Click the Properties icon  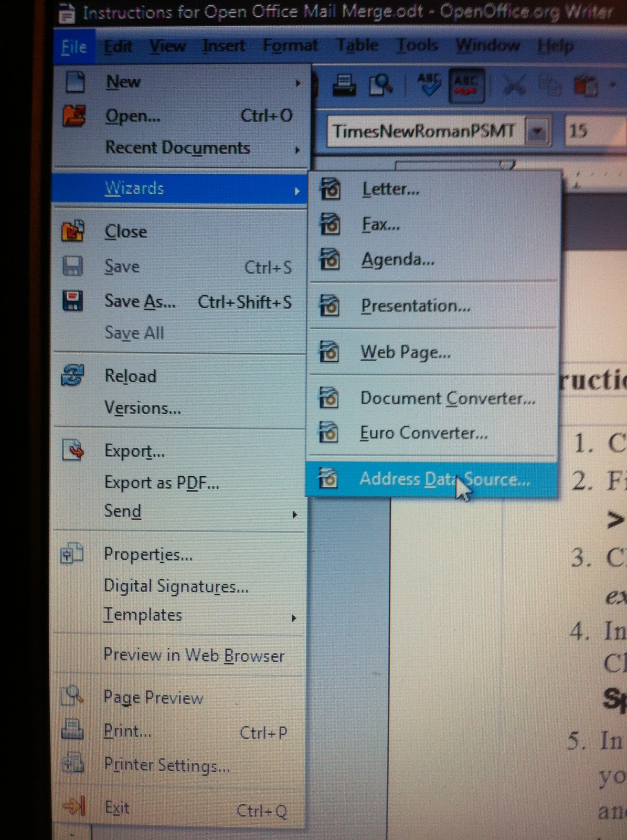72,554
